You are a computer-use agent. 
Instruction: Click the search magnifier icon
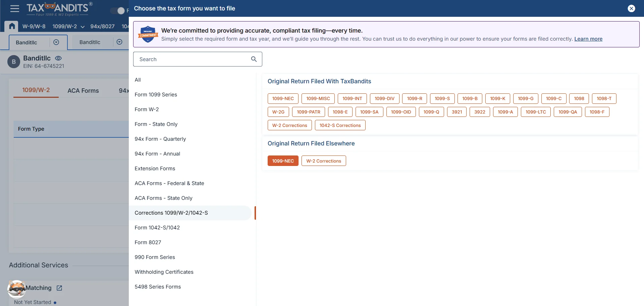click(x=254, y=59)
